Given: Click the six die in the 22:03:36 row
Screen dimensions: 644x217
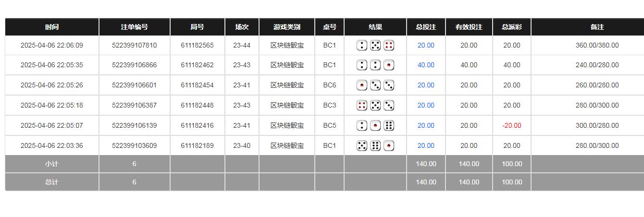Looking at the screenshot, I should 375,145.
